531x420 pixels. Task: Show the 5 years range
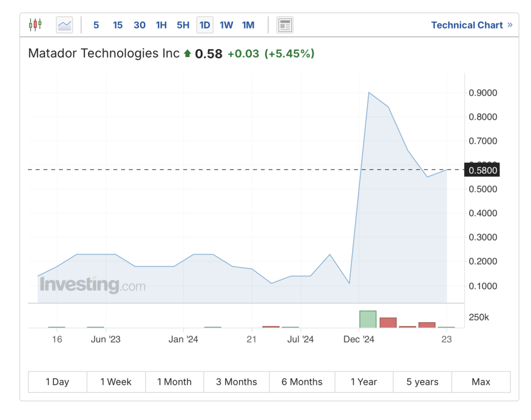click(x=422, y=382)
